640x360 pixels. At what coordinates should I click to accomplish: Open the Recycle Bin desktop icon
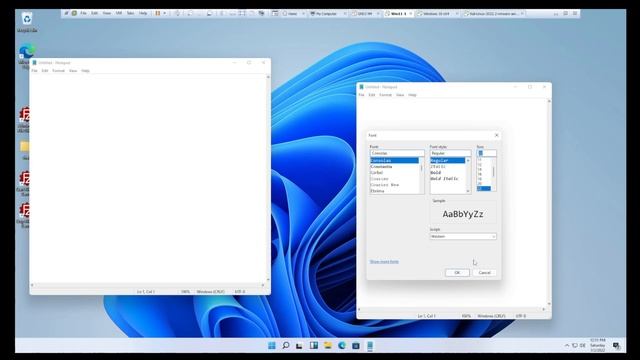[x=27, y=22]
